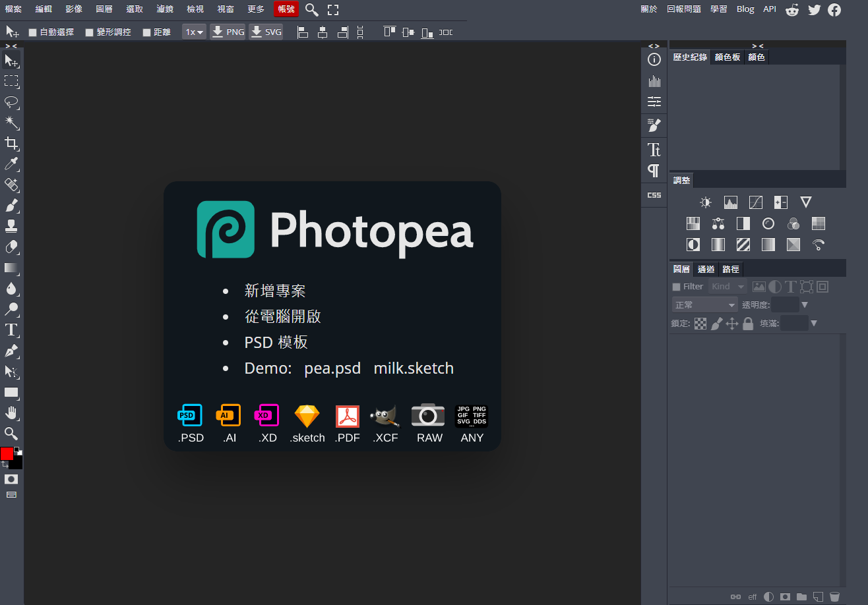Open the 濾鏡 menu
The width and height of the screenshot is (868, 605).
(165, 9)
